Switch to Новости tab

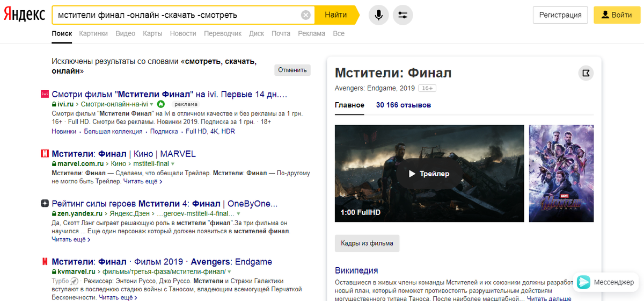183,33
